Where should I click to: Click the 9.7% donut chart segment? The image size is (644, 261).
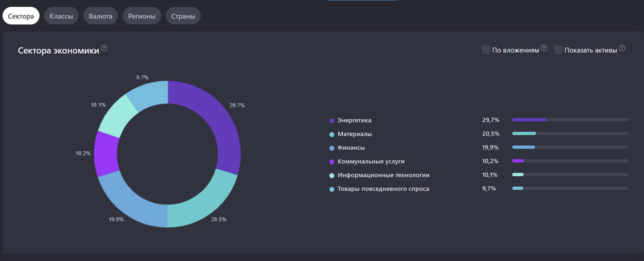149,94
